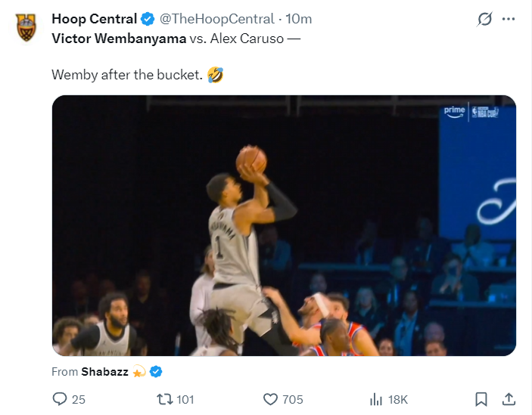Click the verified badge beside Hoop Central
This screenshot has width=532, height=415.
pyautogui.click(x=148, y=19)
